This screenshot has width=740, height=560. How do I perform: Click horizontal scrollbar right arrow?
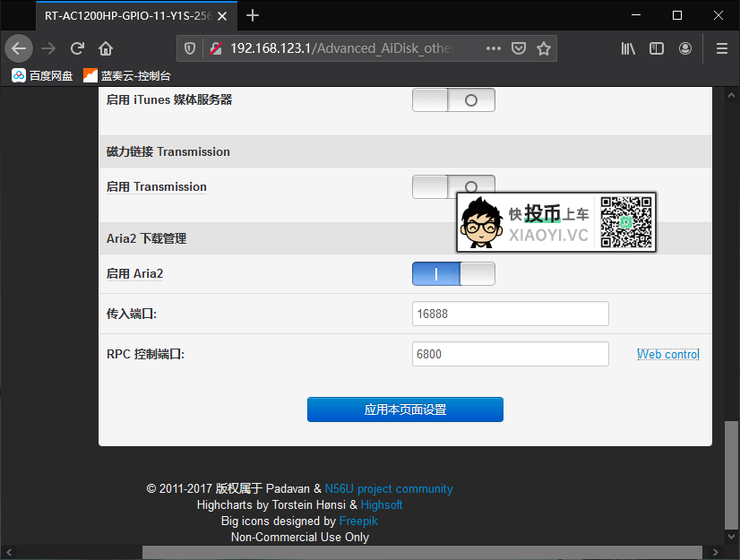tap(715, 552)
